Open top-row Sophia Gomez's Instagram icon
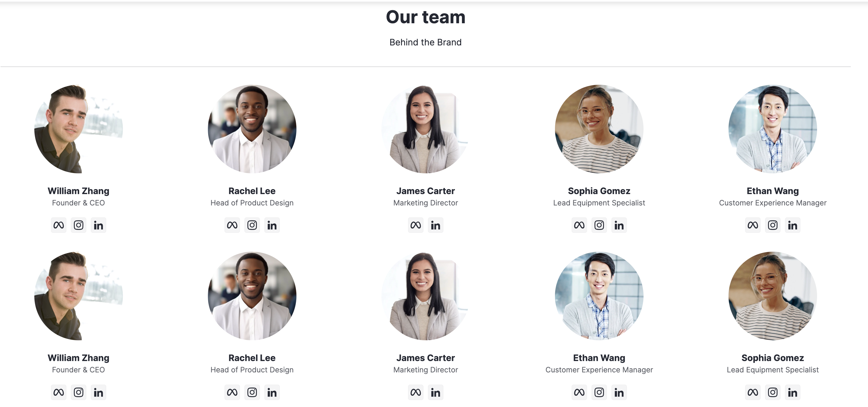Image resolution: width=868 pixels, height=407 pixels. [x=599, y=225]
